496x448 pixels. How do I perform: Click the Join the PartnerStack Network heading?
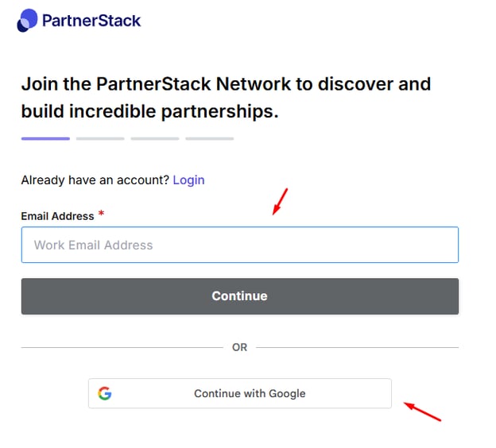coord(226,98)
